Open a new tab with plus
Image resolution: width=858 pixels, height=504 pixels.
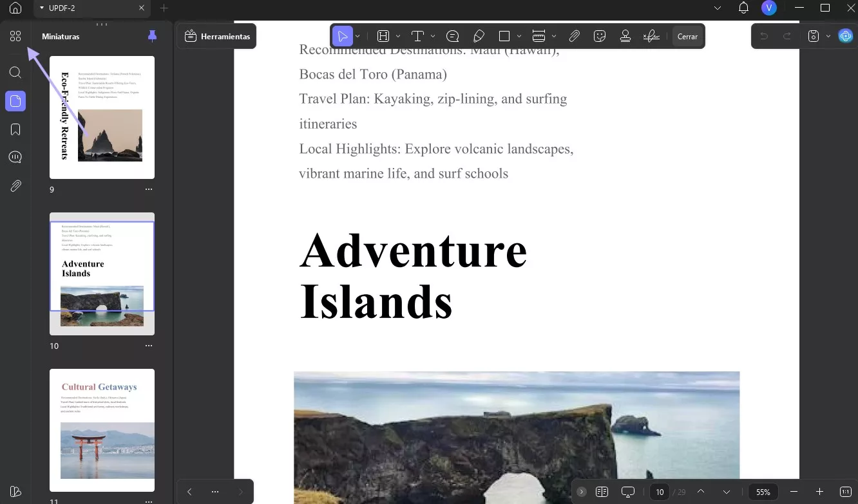pyautogui.click(x=164, y=8)
